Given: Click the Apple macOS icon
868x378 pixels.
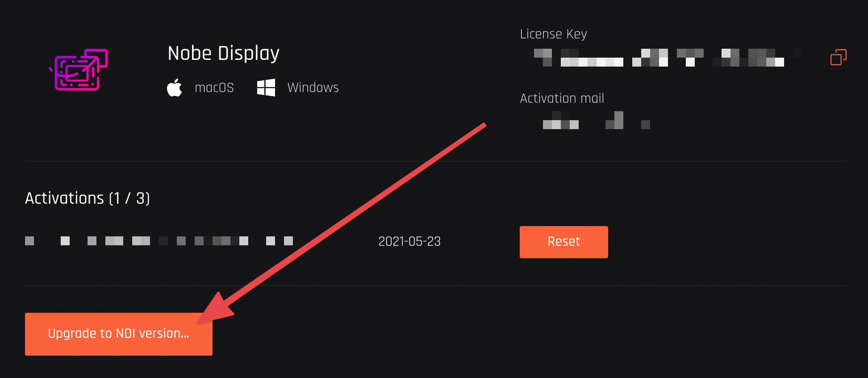Looking at the screenshot, I should 175,88.
